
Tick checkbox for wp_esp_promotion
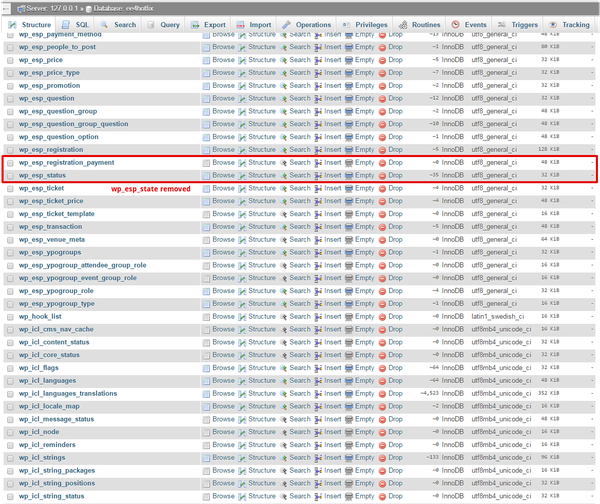click(10, 86)
